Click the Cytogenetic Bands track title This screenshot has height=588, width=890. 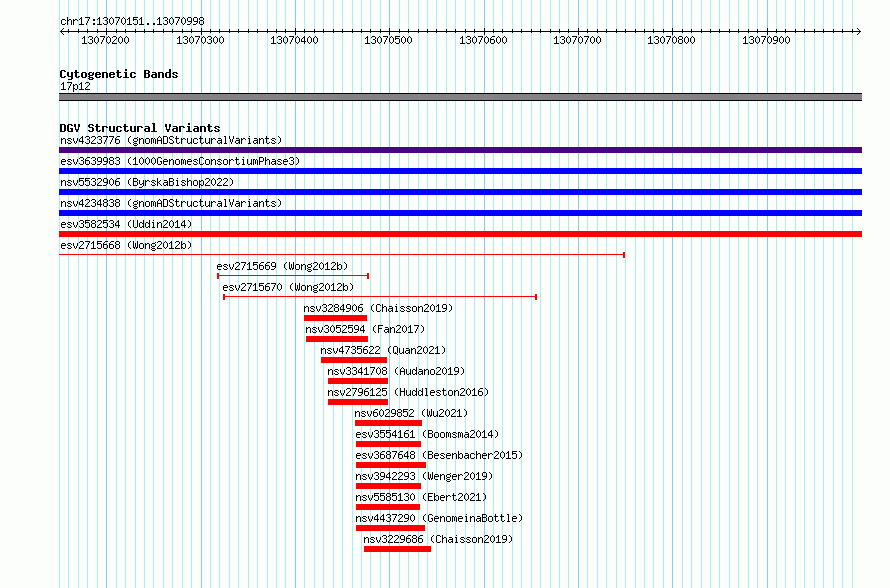point(119,74)
